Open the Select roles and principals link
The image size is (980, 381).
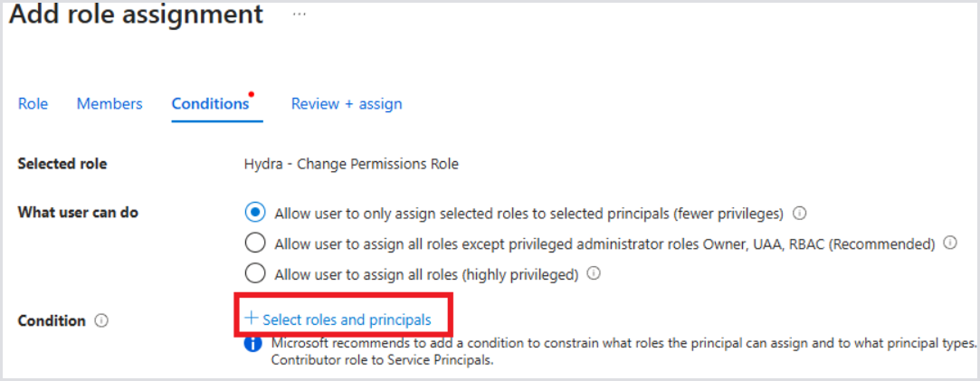(347, 319)
